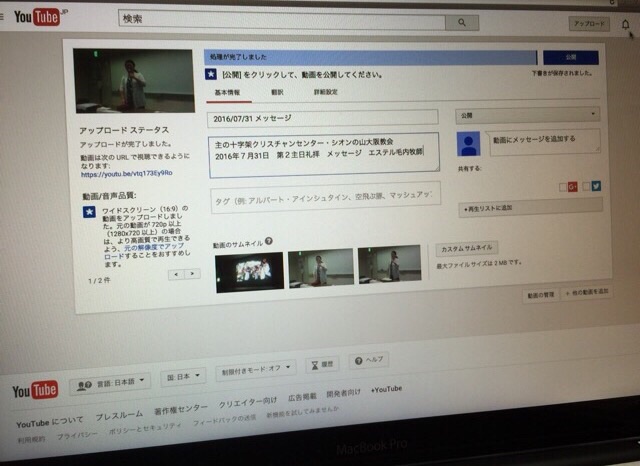Switch to the 翻訳 tab
This screenshot has width=640, height=466.
tap(277, 92)
